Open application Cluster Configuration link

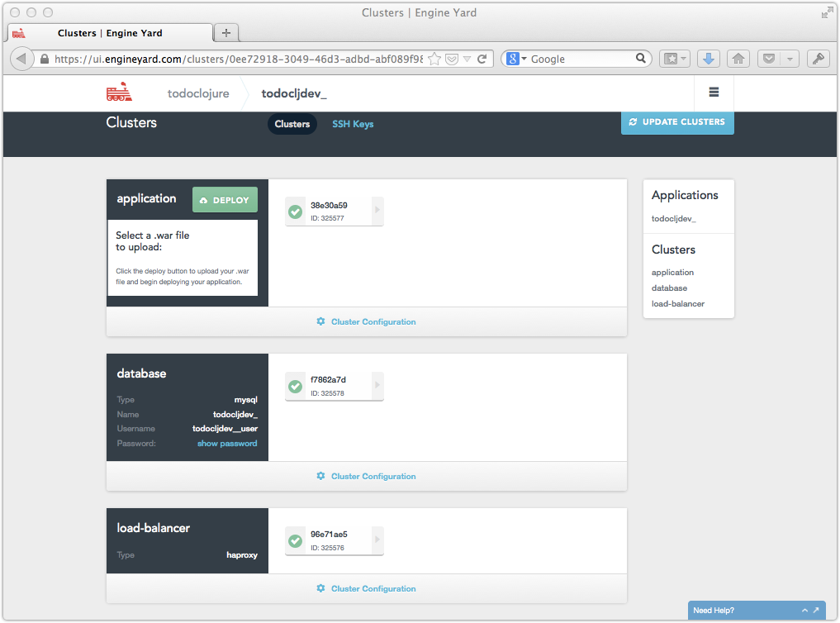click(373, 321)
